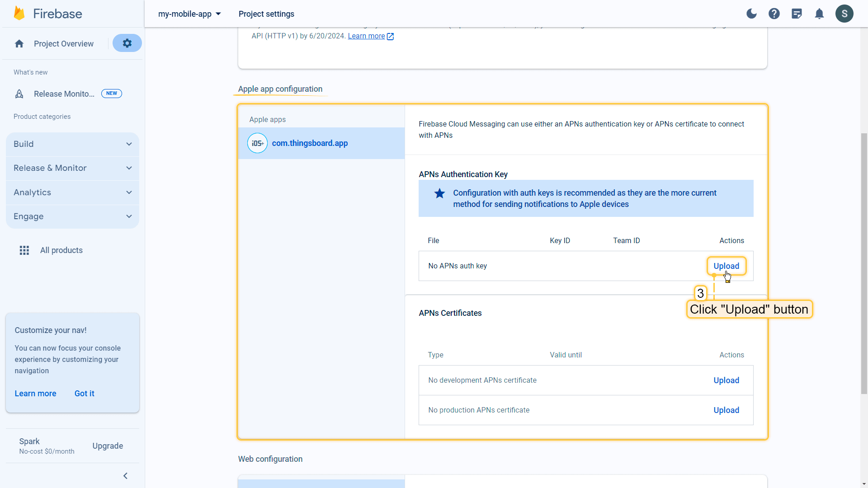Click the All products grid icon
Viewport: 868px width, 488px height.
point(24,250)
